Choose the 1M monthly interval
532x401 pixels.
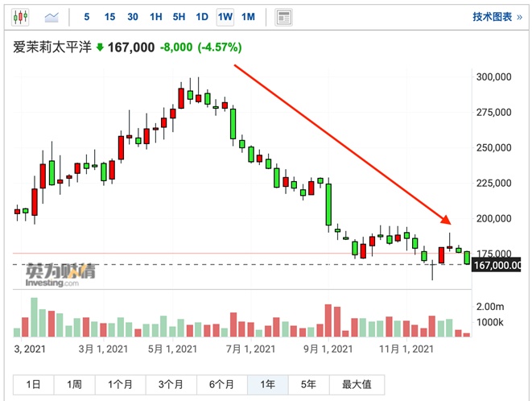(248, 16)
